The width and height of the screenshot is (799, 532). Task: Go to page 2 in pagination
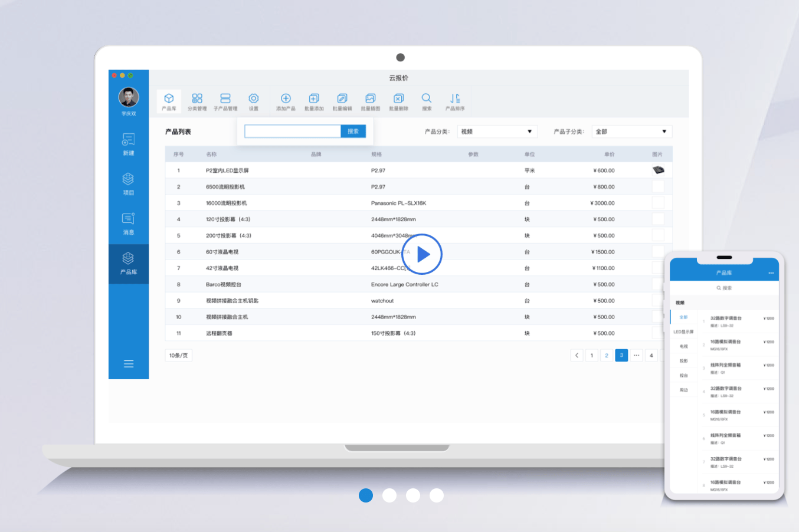[x=607, y=355]
